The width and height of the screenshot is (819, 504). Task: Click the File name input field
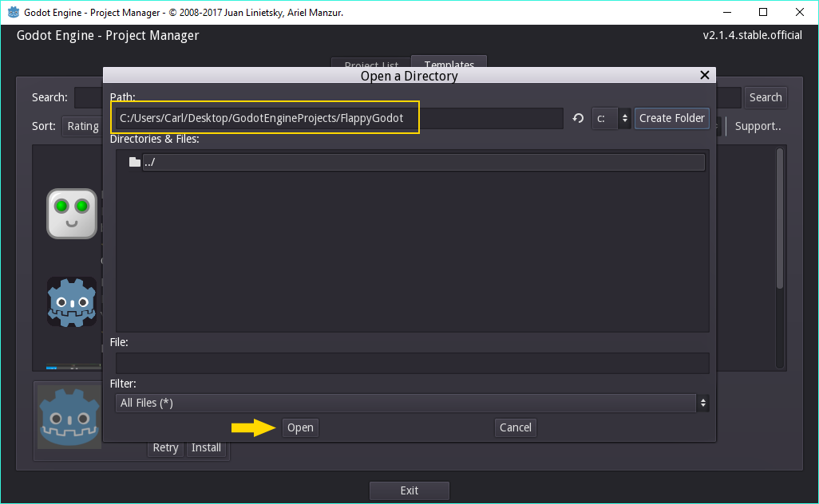point(412,363)
